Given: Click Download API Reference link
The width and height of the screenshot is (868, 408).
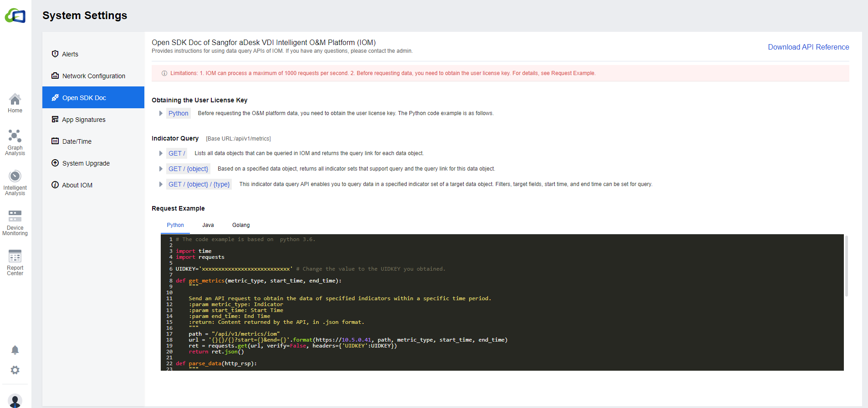Looking at the screenshot, I should click(808, 47).
